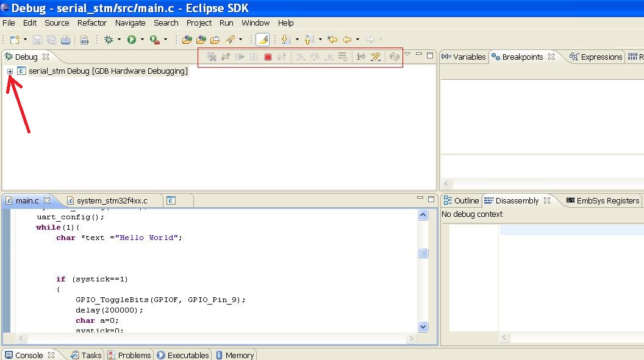Screen dimensions: 644x360
Task: Open the Run button dropdown arrow
Action: (x=142, y=40)
